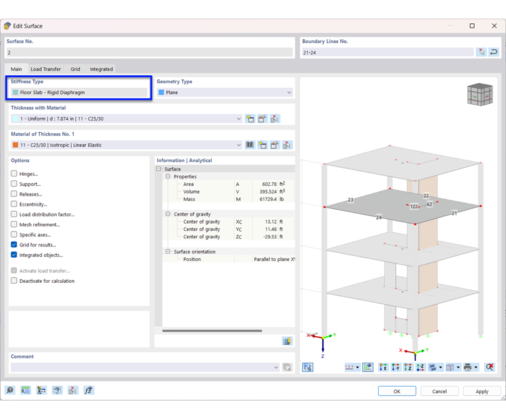Pick boundary lines graphically icon

(x=481, y=53)
